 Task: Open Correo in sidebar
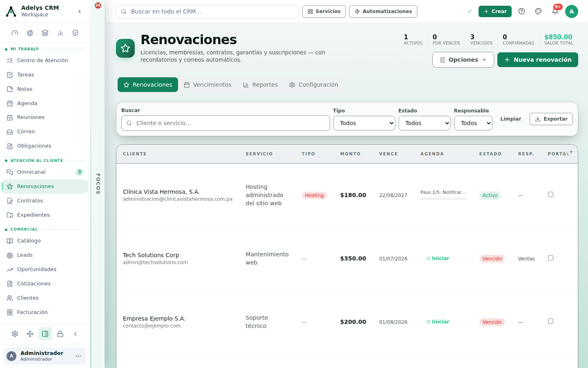[45, 132]
